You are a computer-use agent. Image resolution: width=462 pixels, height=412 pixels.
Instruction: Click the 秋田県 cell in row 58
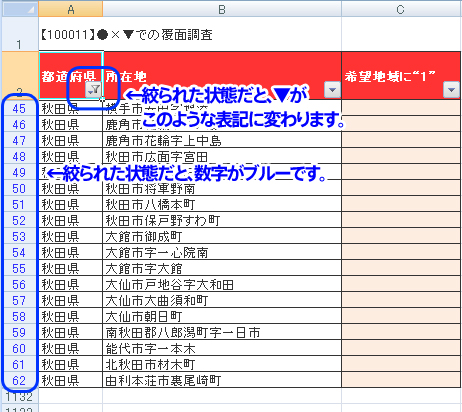pos(71,316)
